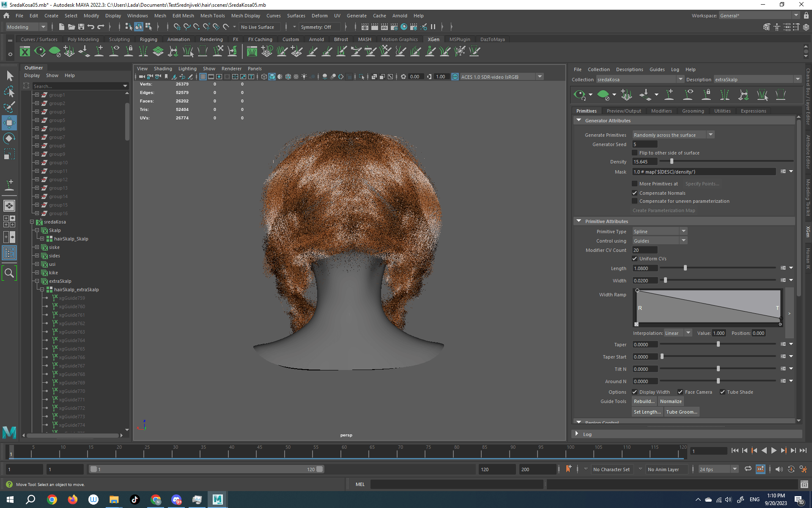Activate the Paint Selection tool
The height and width of the screenshot is (508, 812).
[9, 107]
